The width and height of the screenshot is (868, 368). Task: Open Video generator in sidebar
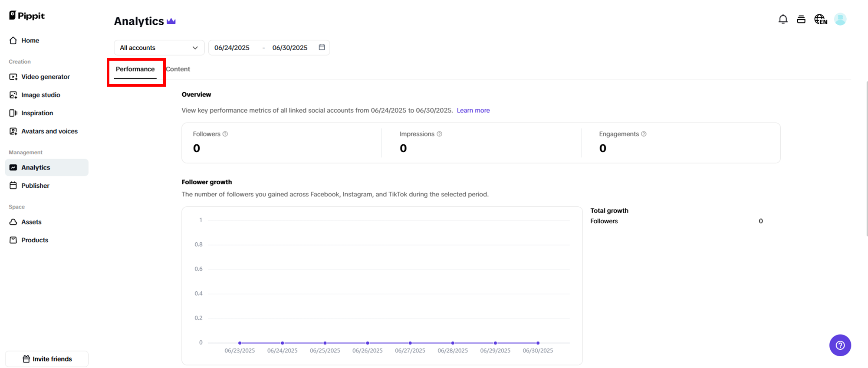pyautogui.click(x=45, y=77)
